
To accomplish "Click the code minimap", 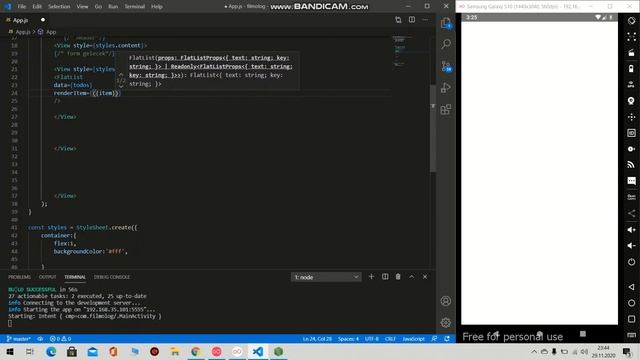I will coord(410,51).
